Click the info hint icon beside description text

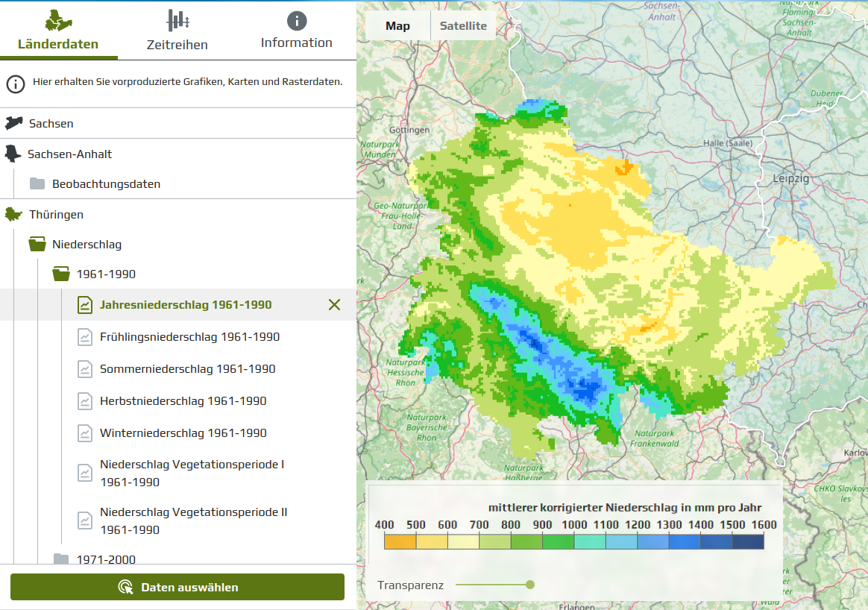tap(16, 84)
